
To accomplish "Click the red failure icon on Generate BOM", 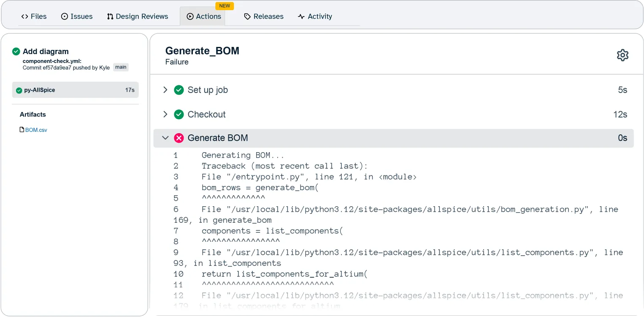I will pos(179,138).
